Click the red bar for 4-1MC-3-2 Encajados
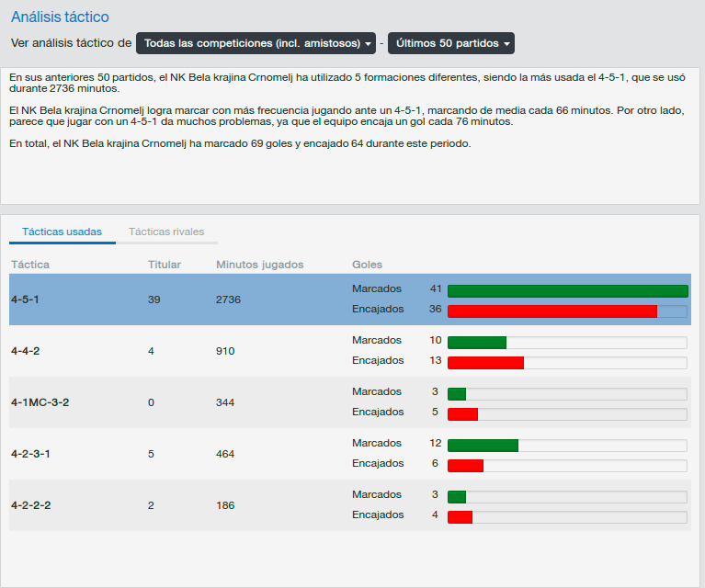Image resolution: width=705 pixels, height=588 pixels. (x=462, y=414)
